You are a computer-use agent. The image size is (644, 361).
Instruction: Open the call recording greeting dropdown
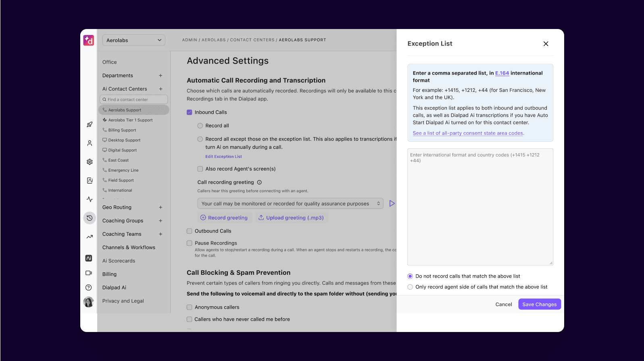(290, 203)
